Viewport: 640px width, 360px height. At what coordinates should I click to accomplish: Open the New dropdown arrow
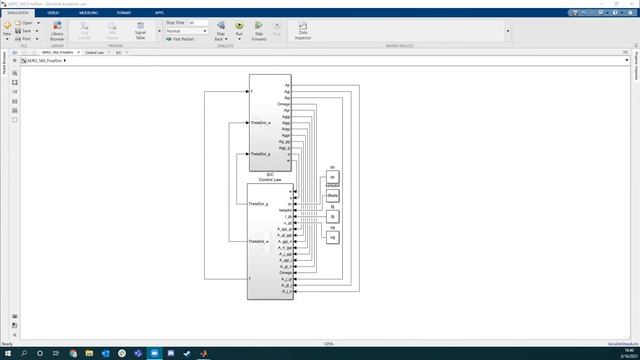point(7,39)
